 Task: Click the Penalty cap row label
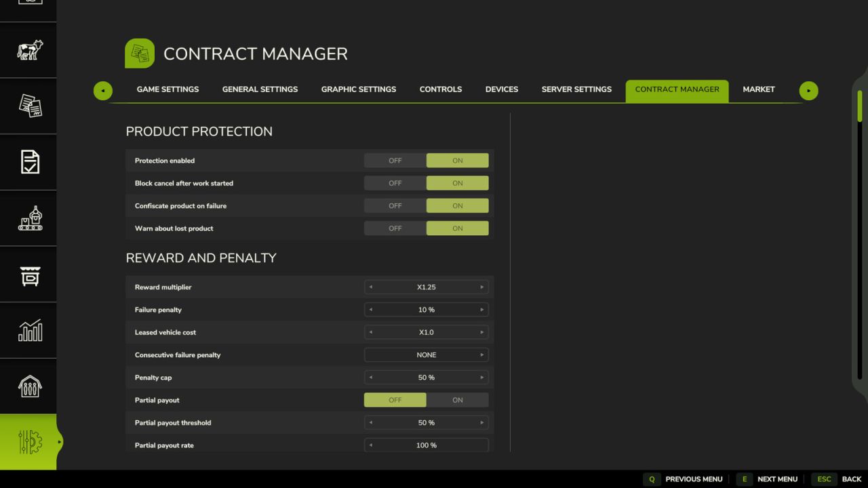click(153, 378)
